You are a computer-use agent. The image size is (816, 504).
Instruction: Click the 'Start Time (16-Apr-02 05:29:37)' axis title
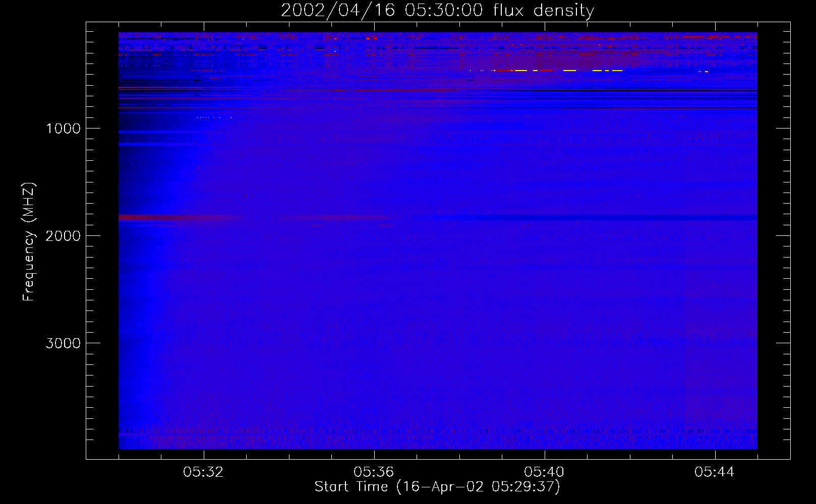(437, 487)
